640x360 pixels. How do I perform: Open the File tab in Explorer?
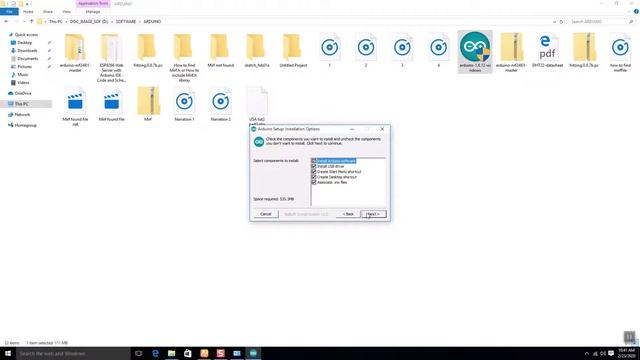pyautogui.click(x=9, y=12)
